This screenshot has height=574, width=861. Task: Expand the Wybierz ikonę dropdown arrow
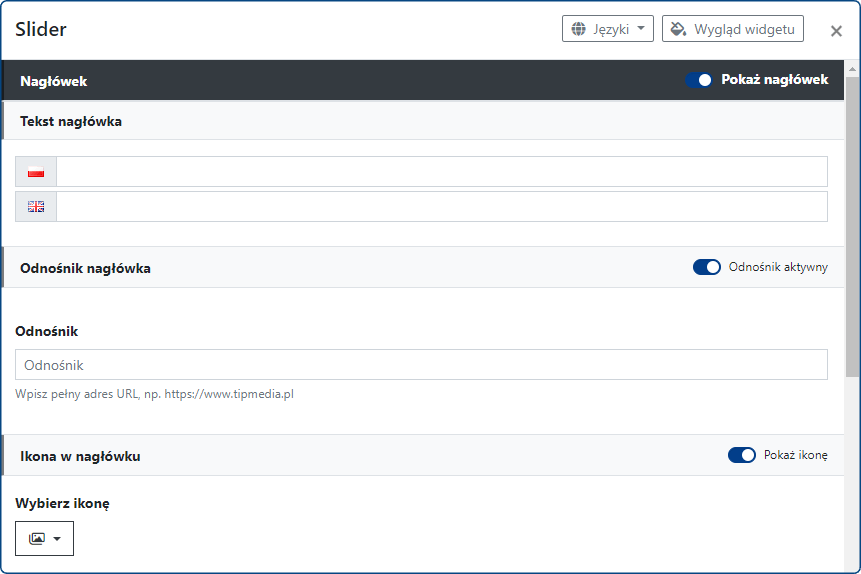[57, 539]
